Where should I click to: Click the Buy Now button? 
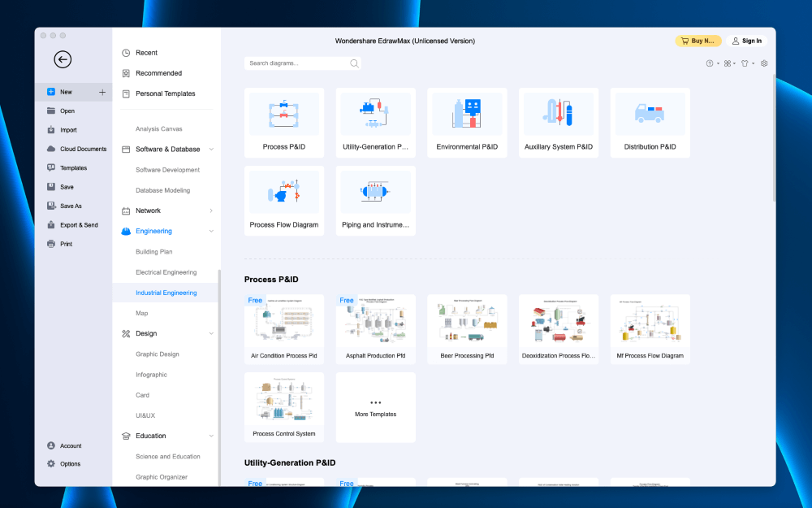[698, 41]
